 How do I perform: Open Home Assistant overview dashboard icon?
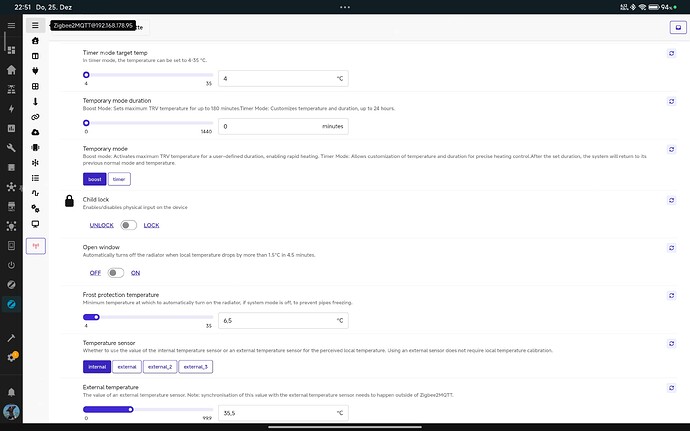coord(11,50)
